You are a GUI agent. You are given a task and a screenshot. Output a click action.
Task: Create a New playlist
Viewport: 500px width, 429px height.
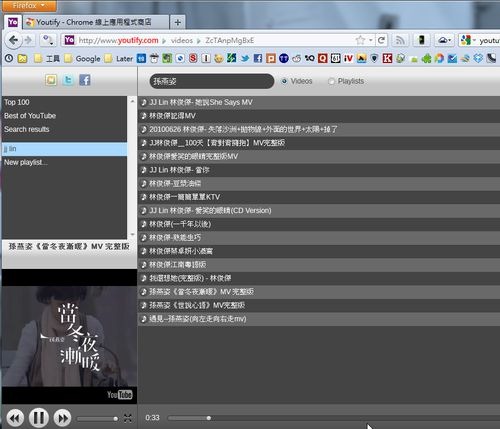click(x=64, y=163)
